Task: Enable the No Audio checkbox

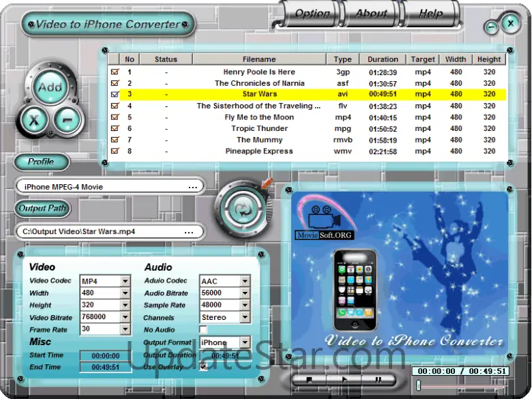Action: [x=203, y=329]
